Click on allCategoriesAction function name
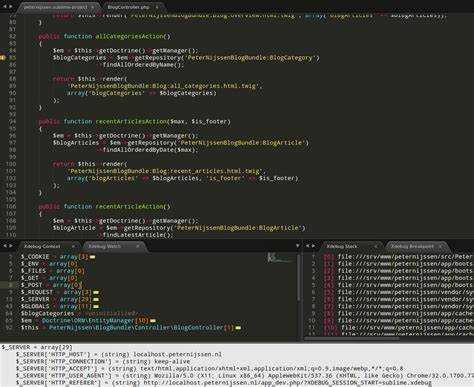Viewport: 474px width, 387px height. (x=129, y=36)
